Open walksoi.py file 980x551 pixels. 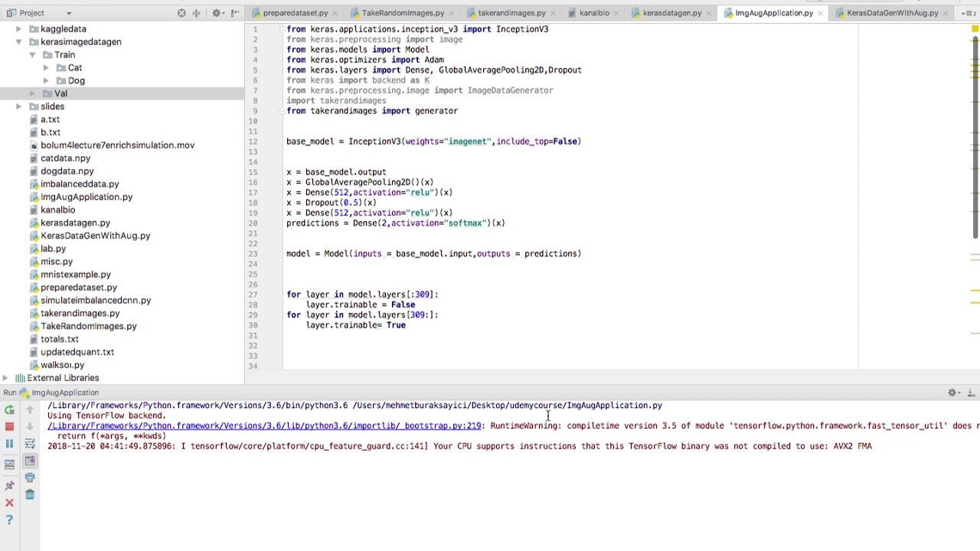[62, 365]
